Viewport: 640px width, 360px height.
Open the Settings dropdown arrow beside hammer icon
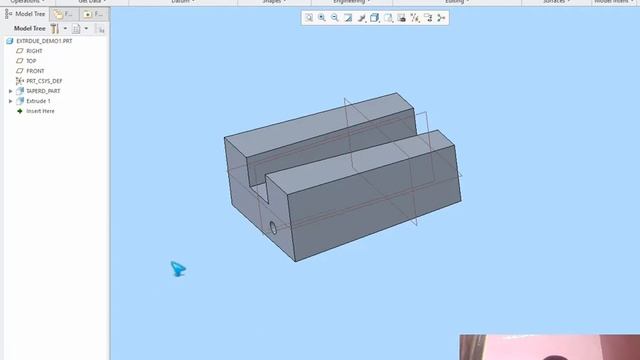click(x=65, y=29)
